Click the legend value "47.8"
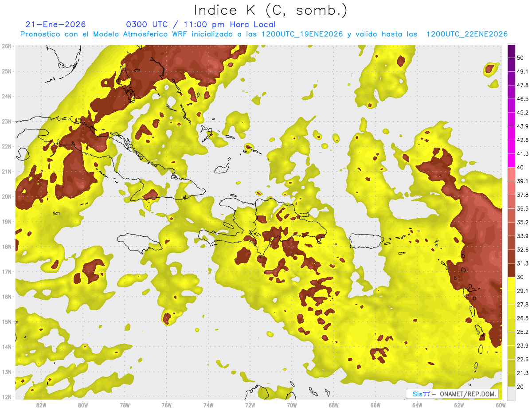The image size is (532, 411). pyautogui.click(x=522, y=85)
